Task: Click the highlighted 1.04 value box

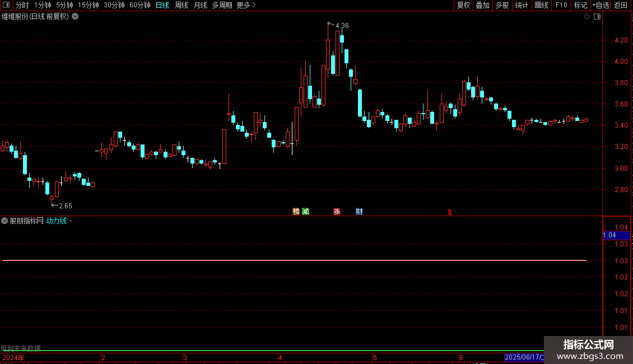Action: 616,235
